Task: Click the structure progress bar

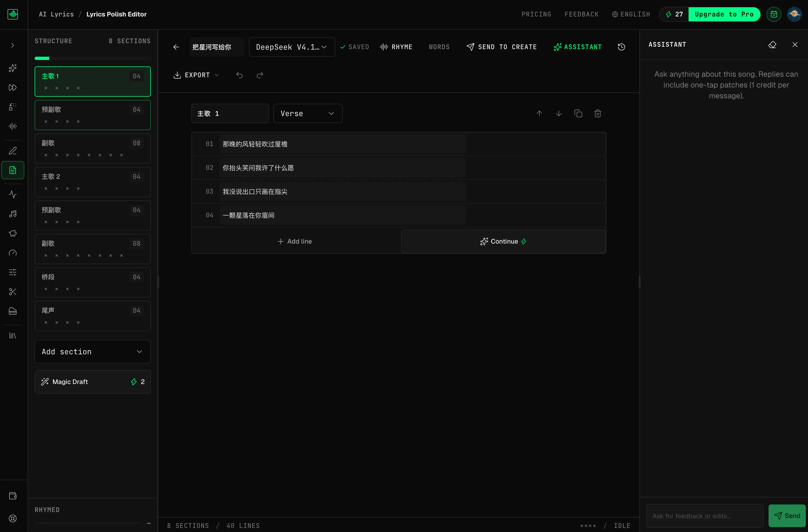Action: [92, 58]
